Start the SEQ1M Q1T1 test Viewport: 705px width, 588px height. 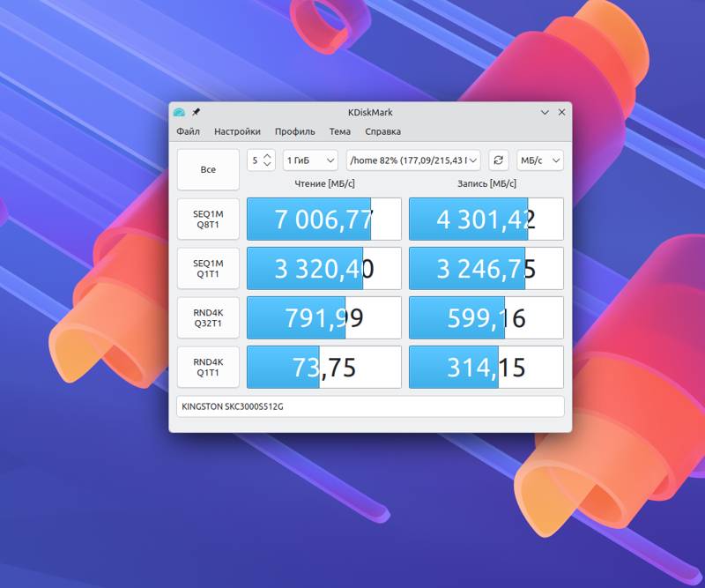(x=208, y=269)
